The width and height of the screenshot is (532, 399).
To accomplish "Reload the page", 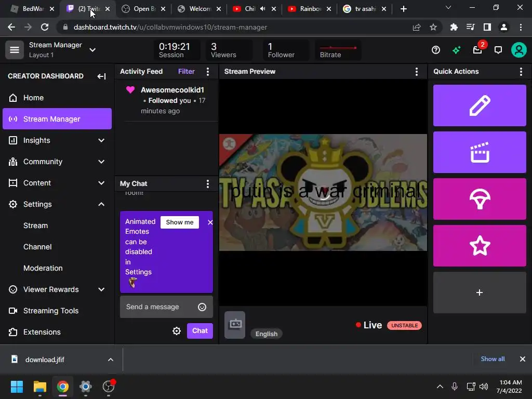I will (x=45, y=27).
